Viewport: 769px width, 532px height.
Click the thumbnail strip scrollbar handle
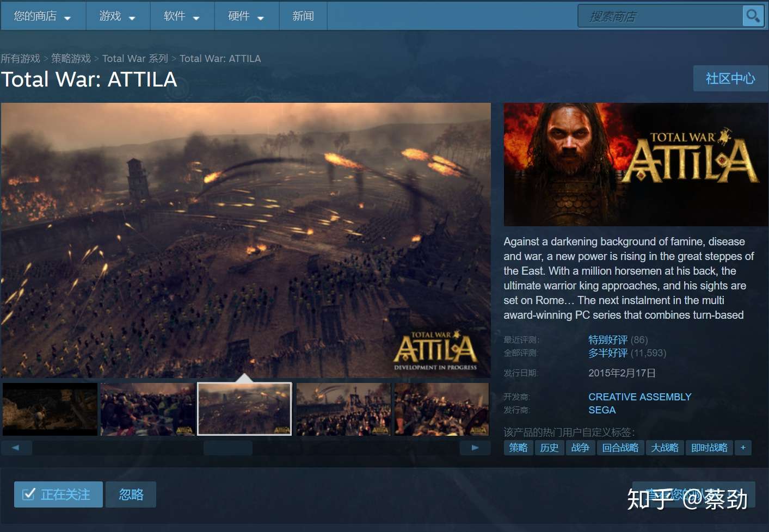(x=228, y=448)
